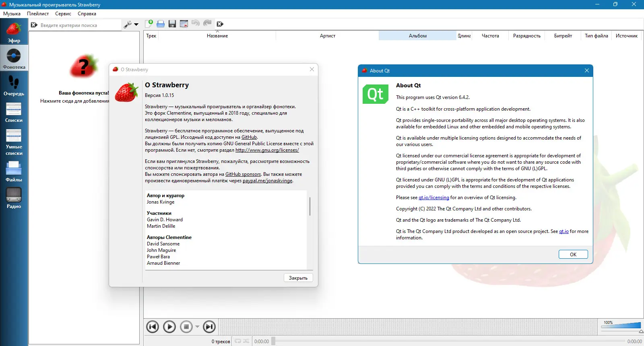The height and width of the screenshot is (346, 644).
Task: Click OK in About Qt dialog
Action: pos(573,254)
